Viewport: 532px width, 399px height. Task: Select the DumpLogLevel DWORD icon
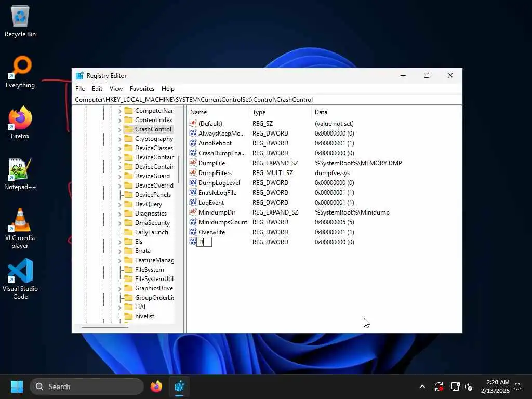pos(193,182)
